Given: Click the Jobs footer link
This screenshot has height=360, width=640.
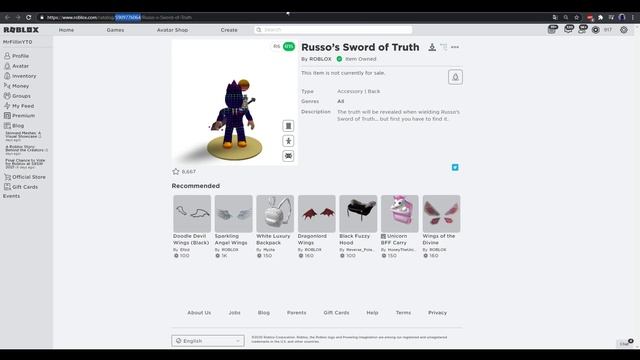Looking at the screenshot, I should (x=234, y=313).
